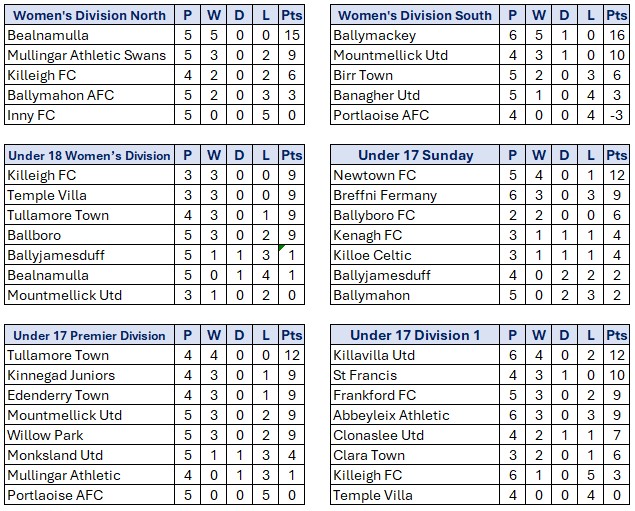Select Portlaoise AFC's -3 points cell
Image resolution: width=635 pixels, height=511 pixels.
click(x=616, y=115)
